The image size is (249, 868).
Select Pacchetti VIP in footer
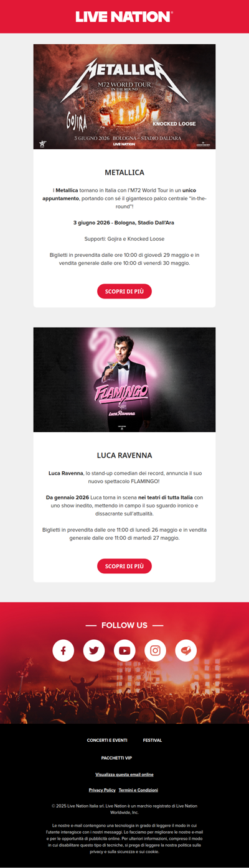click(x=117, y=758)
